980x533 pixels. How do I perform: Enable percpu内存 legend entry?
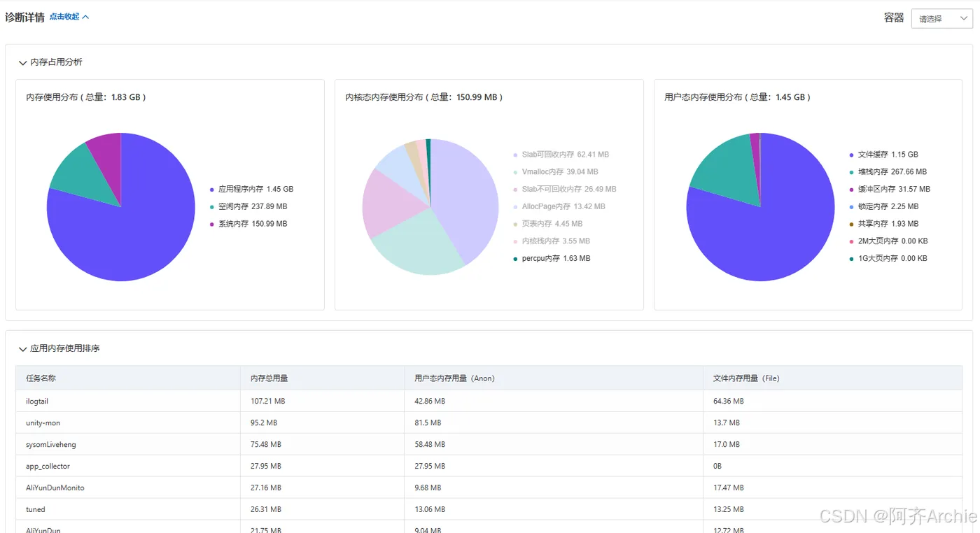coord(551,259)
